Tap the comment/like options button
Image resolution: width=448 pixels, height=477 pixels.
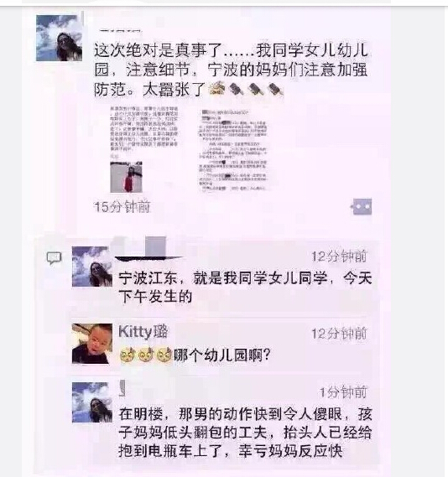[362, 207]
